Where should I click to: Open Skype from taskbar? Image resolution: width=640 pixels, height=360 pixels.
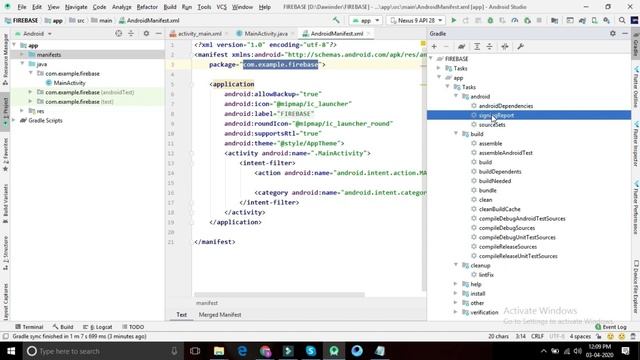[x=311, y=351]
